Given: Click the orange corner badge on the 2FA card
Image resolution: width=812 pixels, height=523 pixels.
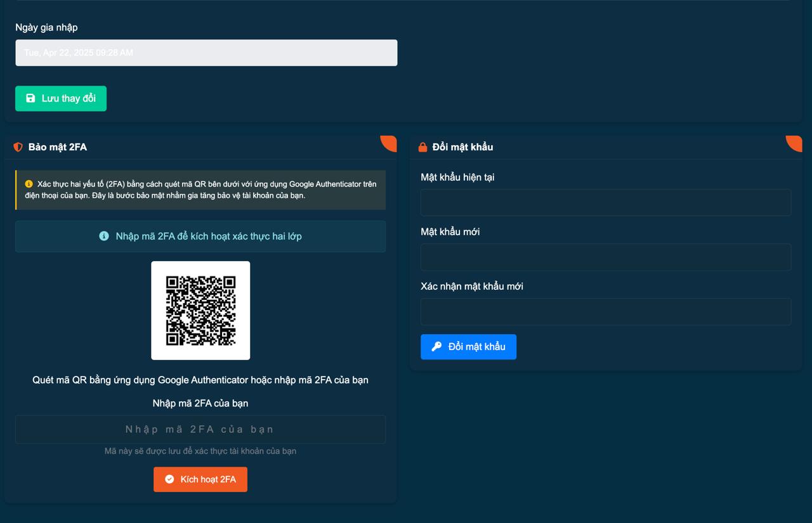Looking at the screenshot, I should [x=390, y=142].
